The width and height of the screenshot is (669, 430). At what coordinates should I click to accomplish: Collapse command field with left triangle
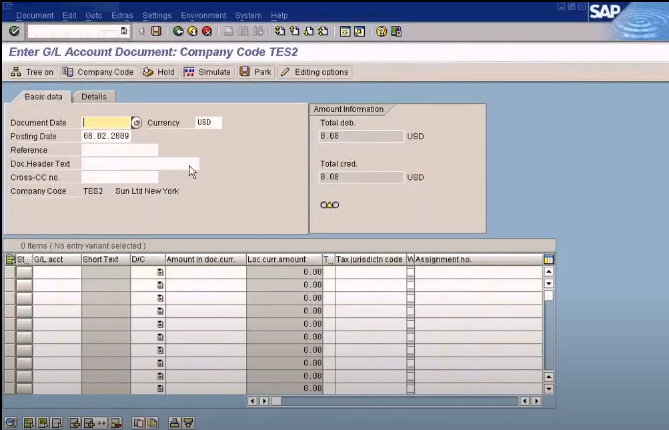141,31
